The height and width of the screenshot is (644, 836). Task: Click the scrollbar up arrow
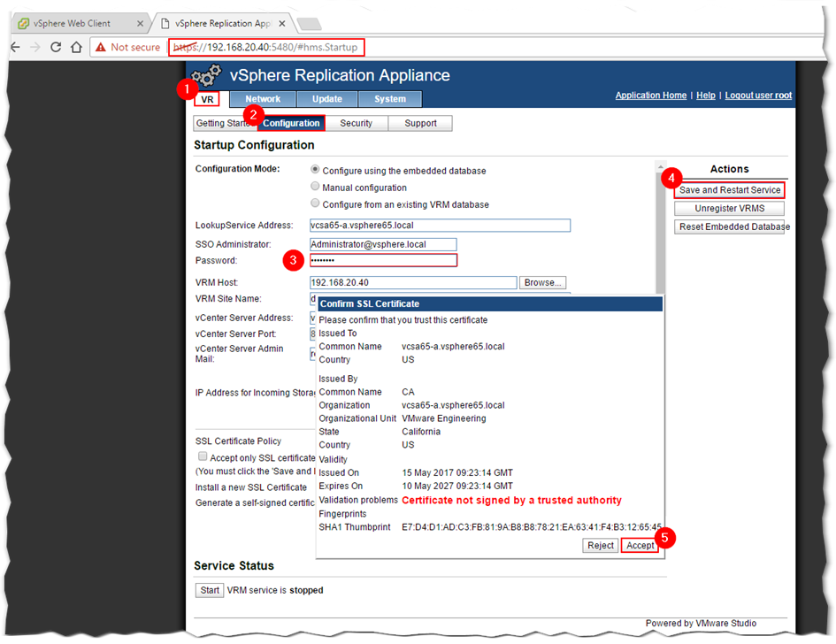660,167
